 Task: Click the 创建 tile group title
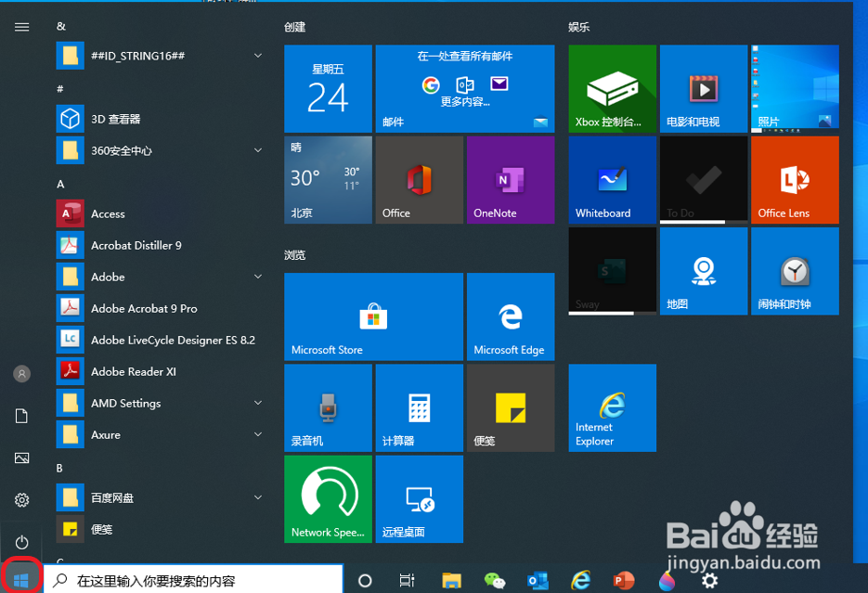point(294,27)
